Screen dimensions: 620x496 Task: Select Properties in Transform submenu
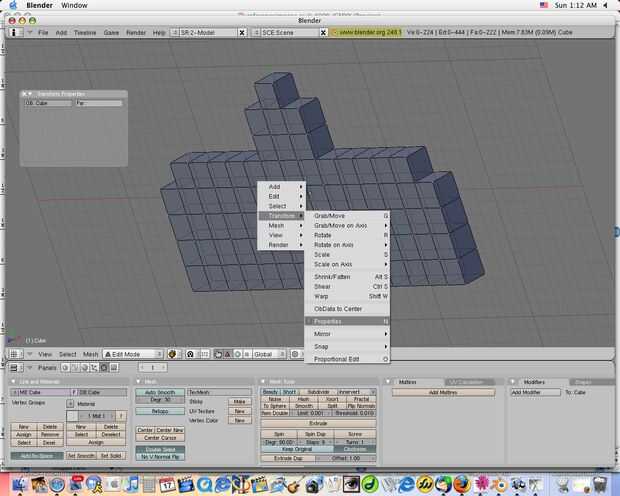click(347, 321)
